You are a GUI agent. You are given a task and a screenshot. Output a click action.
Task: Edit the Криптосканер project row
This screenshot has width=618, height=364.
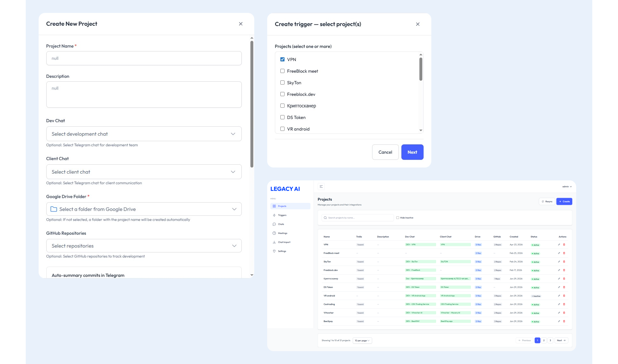point(559,279)
